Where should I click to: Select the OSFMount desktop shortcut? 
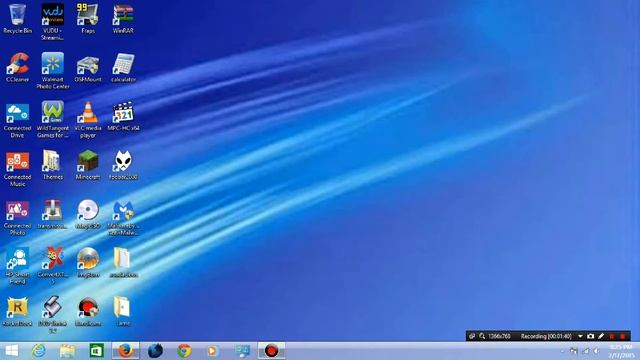click(x=88, y=68)
